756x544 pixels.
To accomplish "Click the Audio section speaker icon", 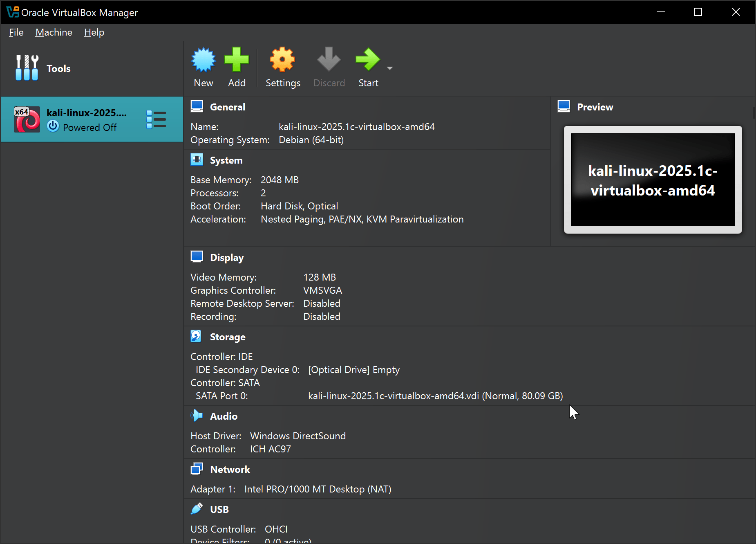I will click(x=197, y=416).
